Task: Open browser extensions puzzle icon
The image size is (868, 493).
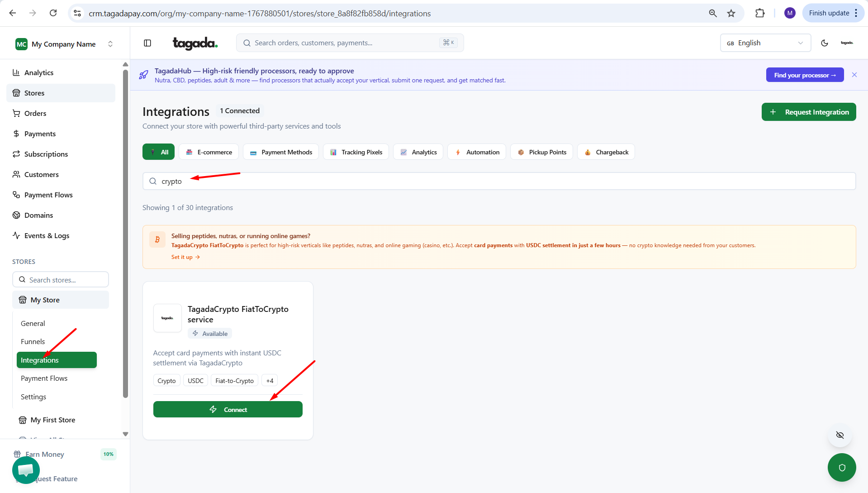Action: tap(760, 13)
